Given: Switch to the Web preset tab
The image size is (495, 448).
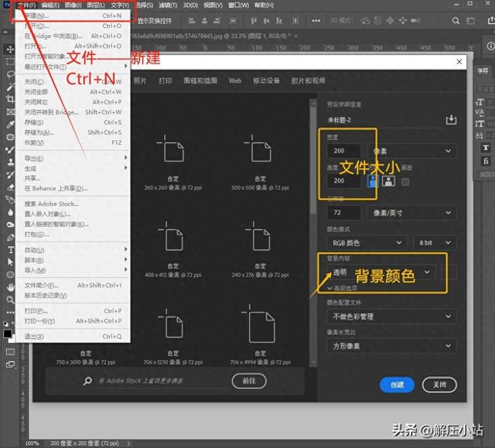Looking at the screenshot, I should [x=235, y=80].
